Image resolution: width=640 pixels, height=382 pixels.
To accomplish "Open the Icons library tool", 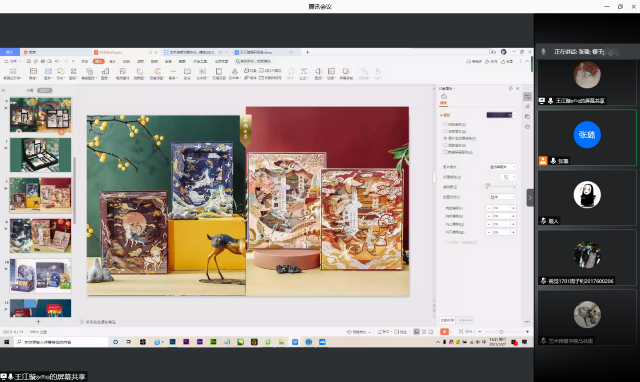I will pos(73,73).
